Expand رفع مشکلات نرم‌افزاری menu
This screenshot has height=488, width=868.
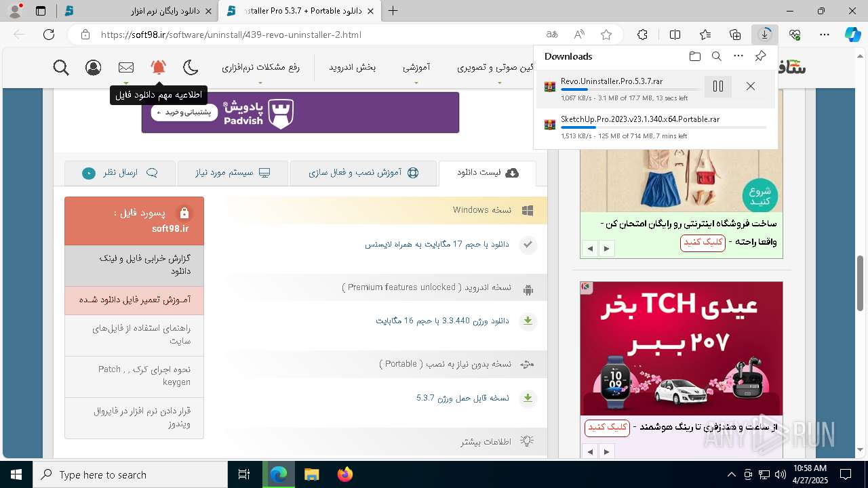coord(260,67)
